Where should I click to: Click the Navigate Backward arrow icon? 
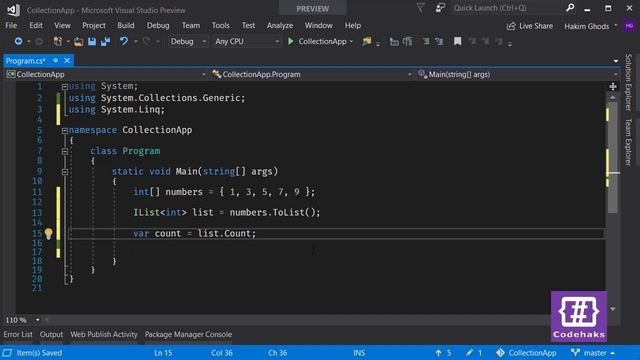coord(18,41)
